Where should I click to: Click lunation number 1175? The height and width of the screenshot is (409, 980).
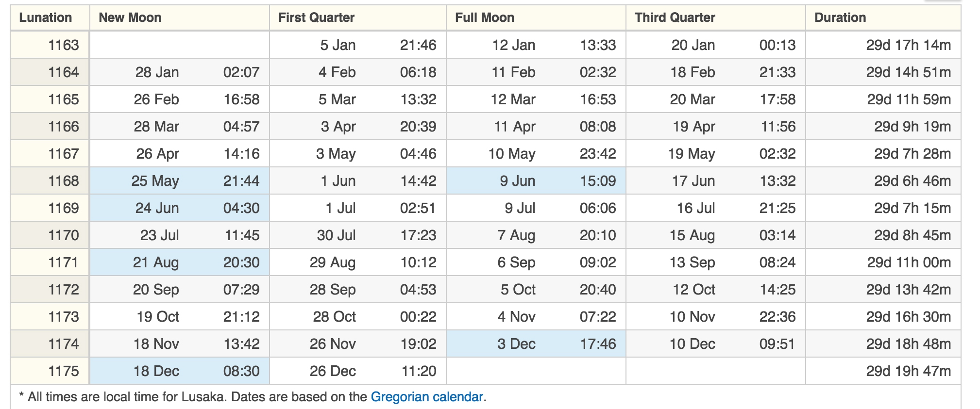coord(63,371)
